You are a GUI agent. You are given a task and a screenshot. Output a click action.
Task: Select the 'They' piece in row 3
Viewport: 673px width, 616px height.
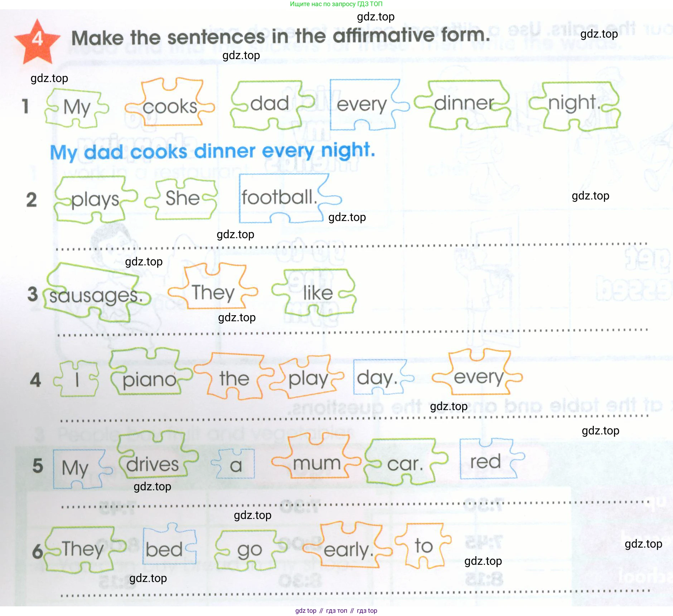(213, 286)
